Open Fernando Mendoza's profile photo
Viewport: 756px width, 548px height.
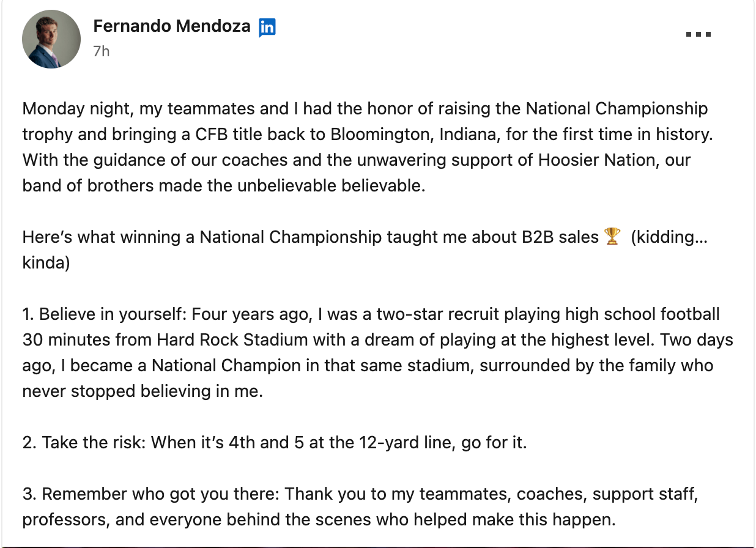pos(51,39)
